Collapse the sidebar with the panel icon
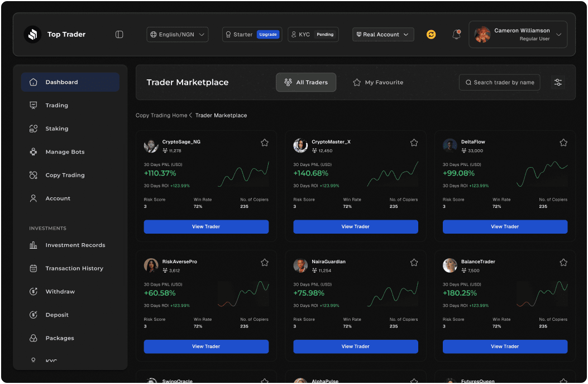 [119, 35]
